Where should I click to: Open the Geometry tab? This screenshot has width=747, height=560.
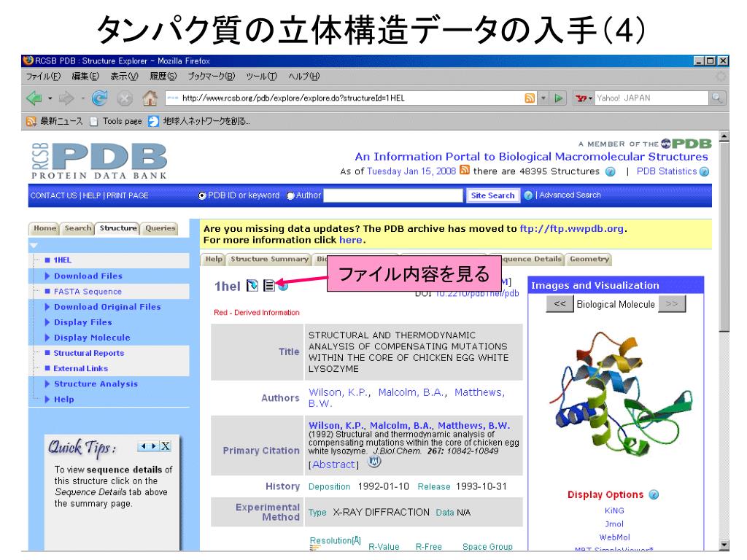589,259
